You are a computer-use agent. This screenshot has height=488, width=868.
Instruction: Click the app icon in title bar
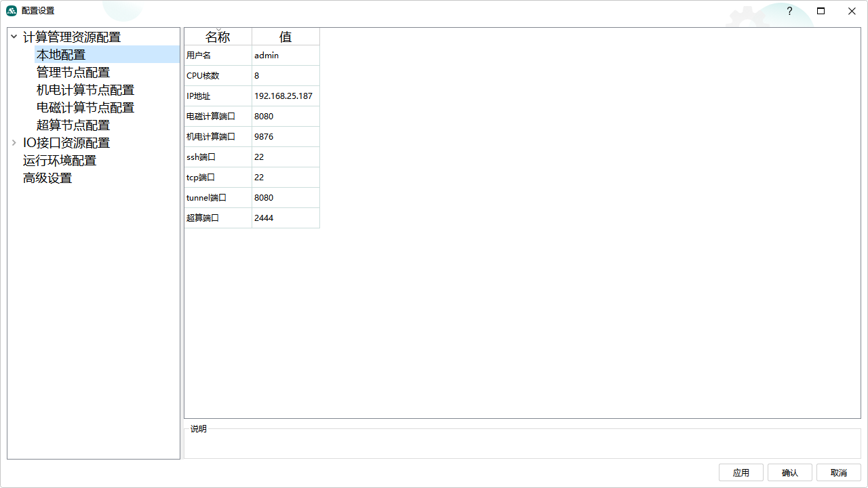[x=12, y=11]
